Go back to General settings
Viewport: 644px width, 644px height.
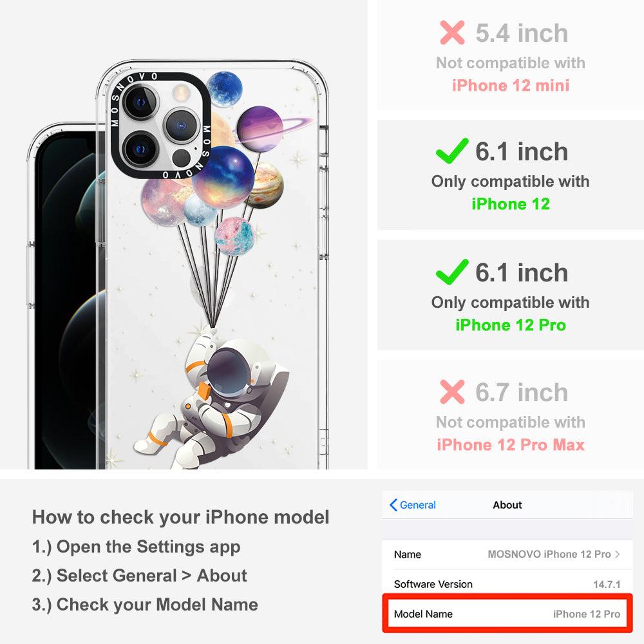coord(412,505)
